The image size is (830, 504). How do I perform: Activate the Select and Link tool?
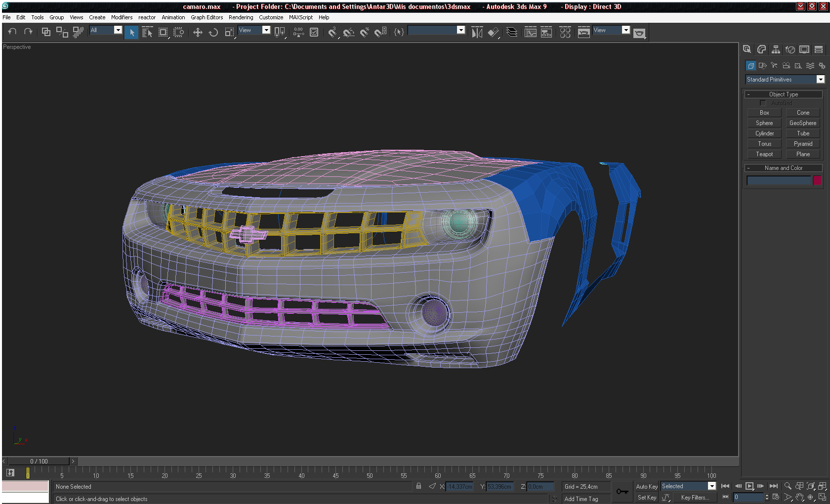(x=46, y=32)
